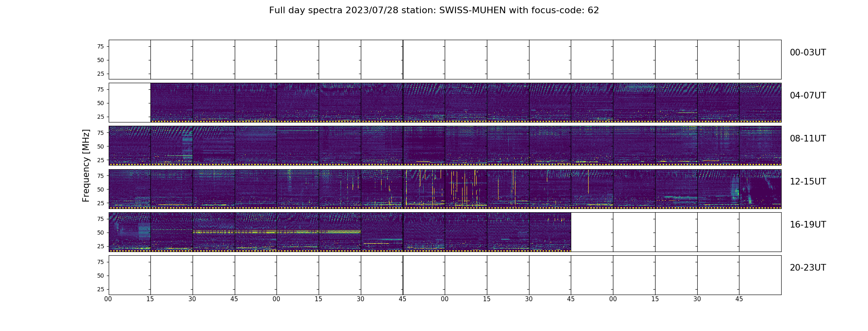Click the empty 00-03UT spectrum panel
The width and height of the screenshot is (868, 331).
point(445,60)
